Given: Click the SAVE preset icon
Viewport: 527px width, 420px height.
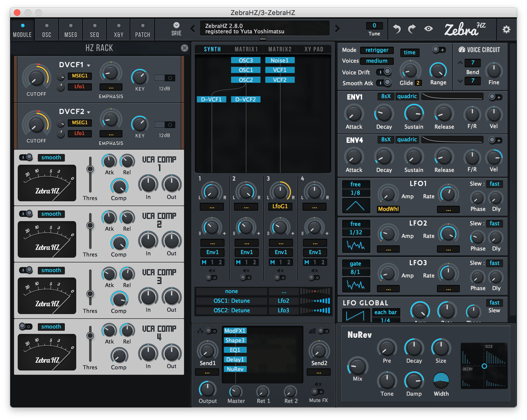Looking at the screenshot, I should [x=176, y=25].
